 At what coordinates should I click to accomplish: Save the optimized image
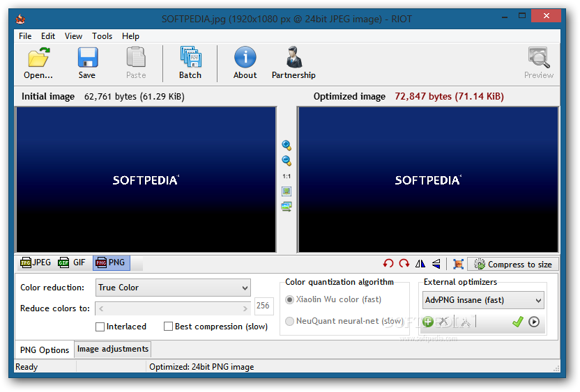pyautogui.click(x=87, y=63)
